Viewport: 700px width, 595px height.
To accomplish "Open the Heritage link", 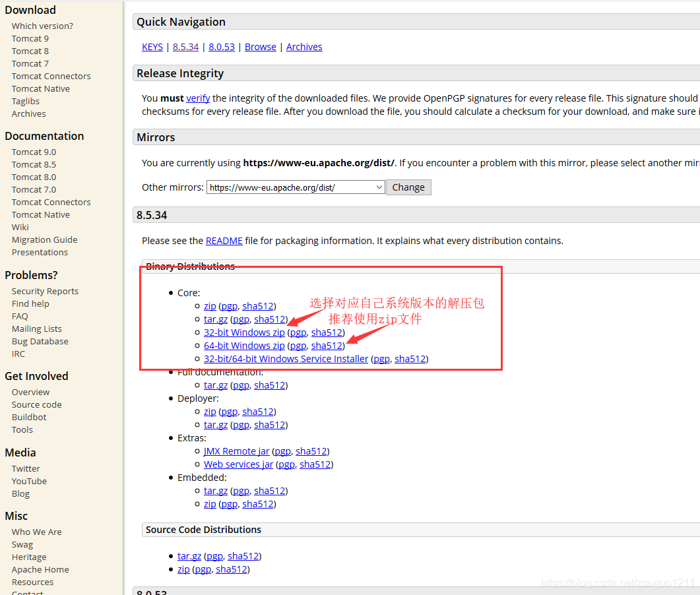I will (x=29, y=557).
